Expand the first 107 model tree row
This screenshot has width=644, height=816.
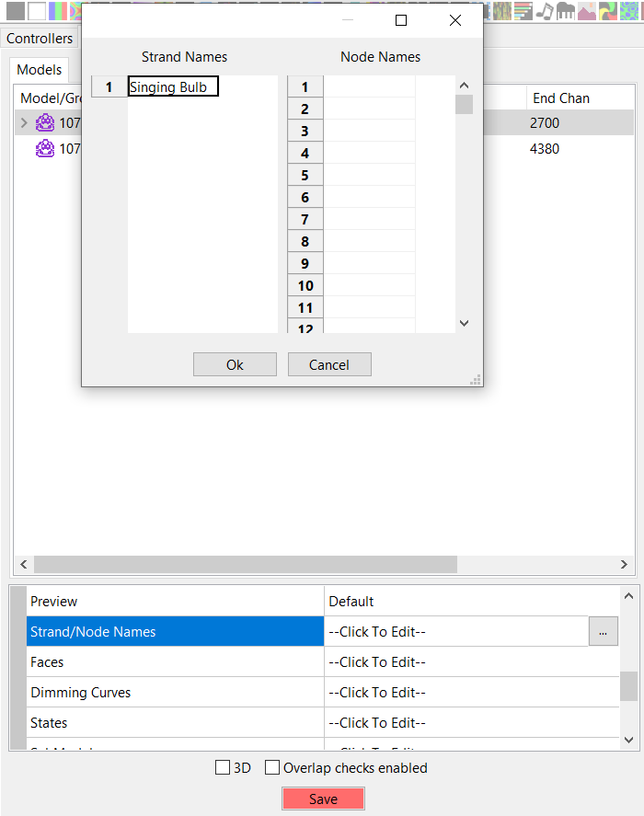23,121
